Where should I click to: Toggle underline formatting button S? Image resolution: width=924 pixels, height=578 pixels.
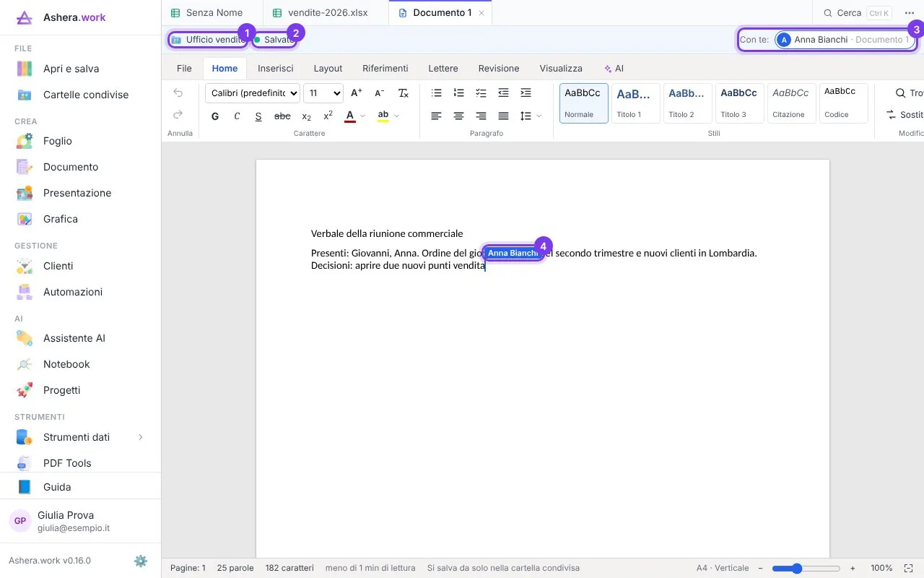258,116
